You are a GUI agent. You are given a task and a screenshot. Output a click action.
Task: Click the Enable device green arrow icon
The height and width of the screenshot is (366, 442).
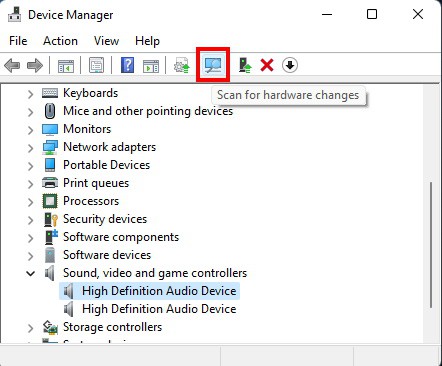[245, 65]
